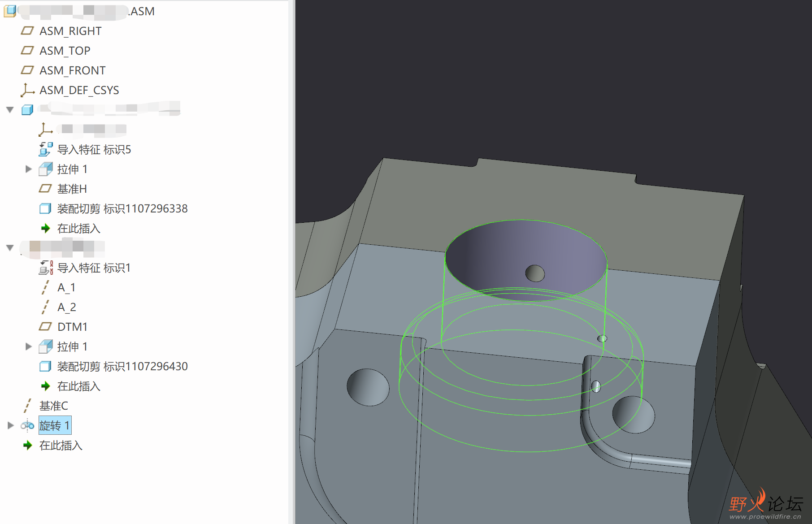Screen dimensions: 812x524
Task: Select the 基准H datum plane icon
Action: pyautogui.click(x=45, y=188)
